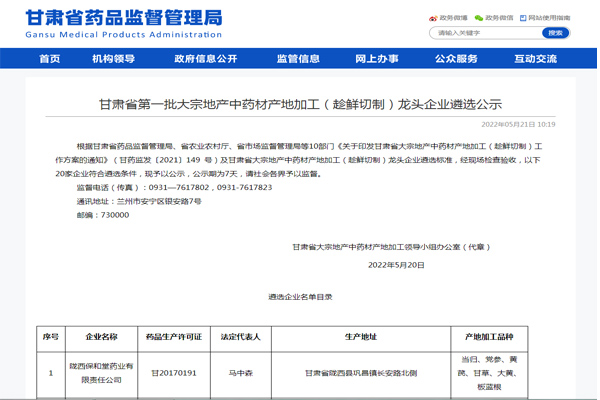Select 政府信息公开 in the navigation bar
600x400 pixels.
coord(206,59)
